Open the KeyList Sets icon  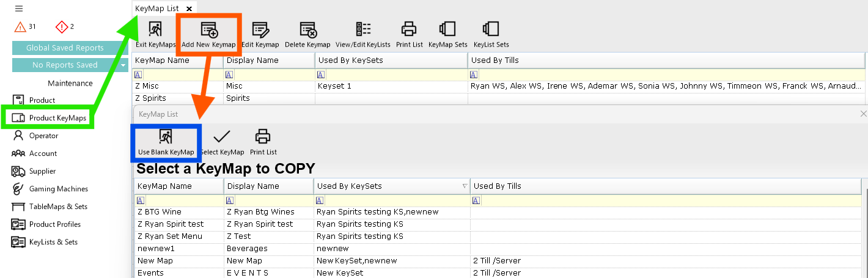coord(491,29)
